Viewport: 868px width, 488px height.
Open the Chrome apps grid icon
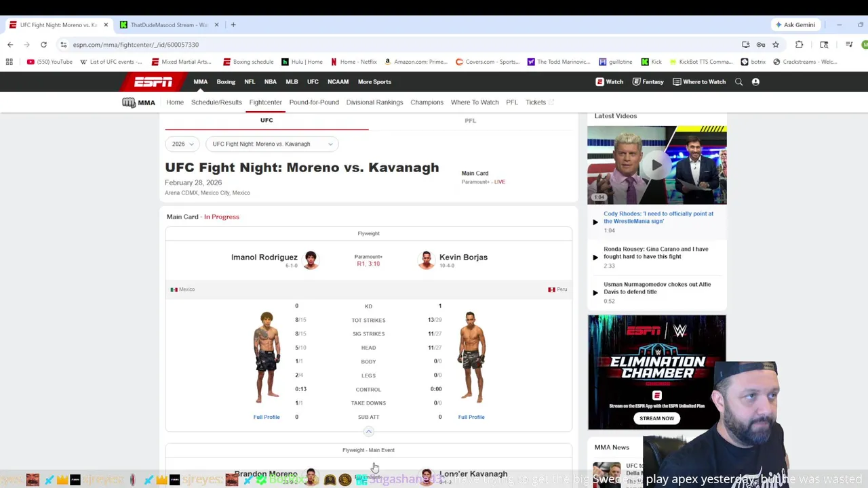coord(9,62)
